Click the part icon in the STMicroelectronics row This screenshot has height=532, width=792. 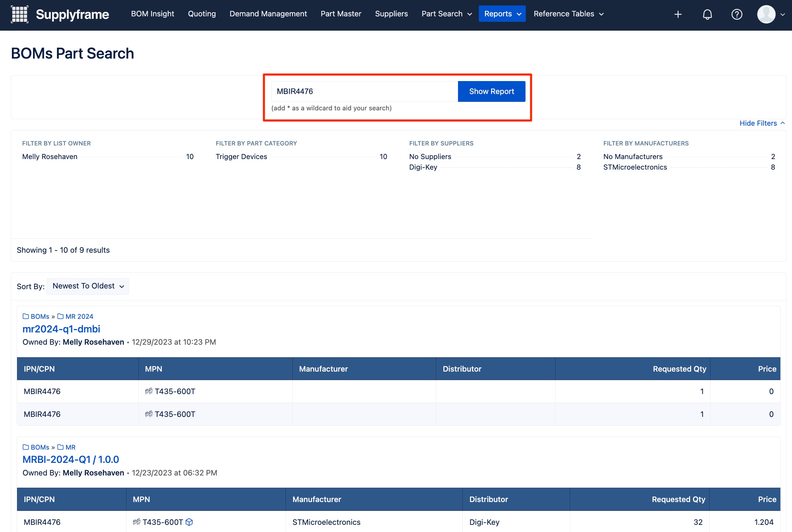coord(136,522)
